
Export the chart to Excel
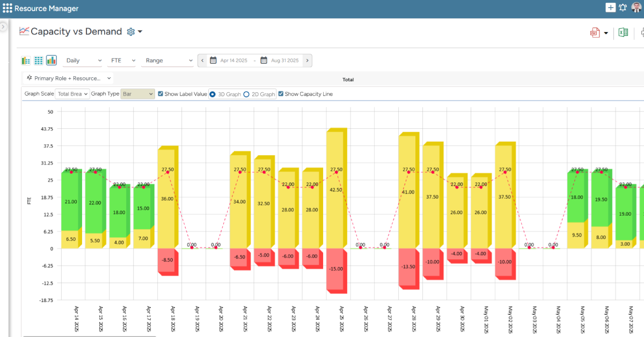pyautogui.click(x=623, y=33)
